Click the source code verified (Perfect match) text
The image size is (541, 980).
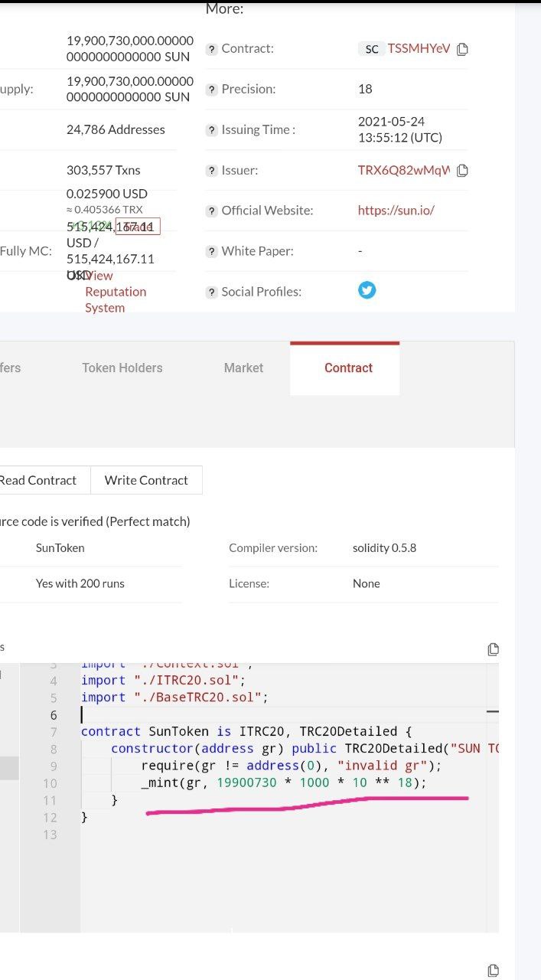(95, 521)
